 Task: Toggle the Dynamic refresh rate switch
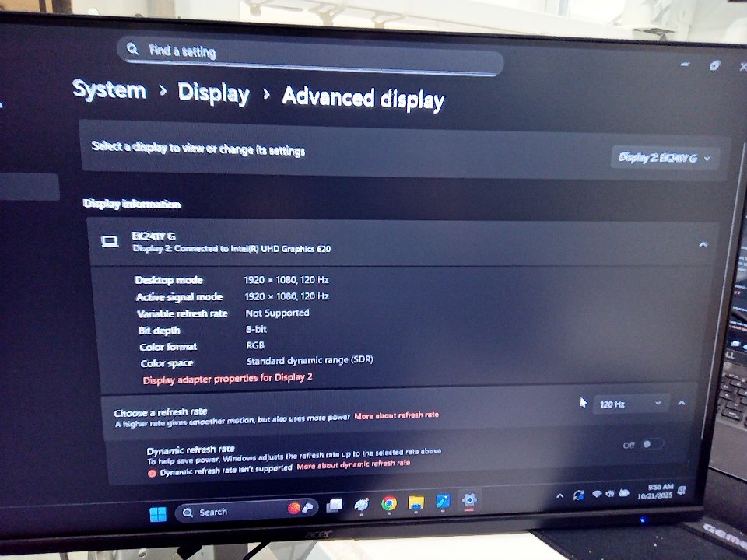[x=652, y=444]
